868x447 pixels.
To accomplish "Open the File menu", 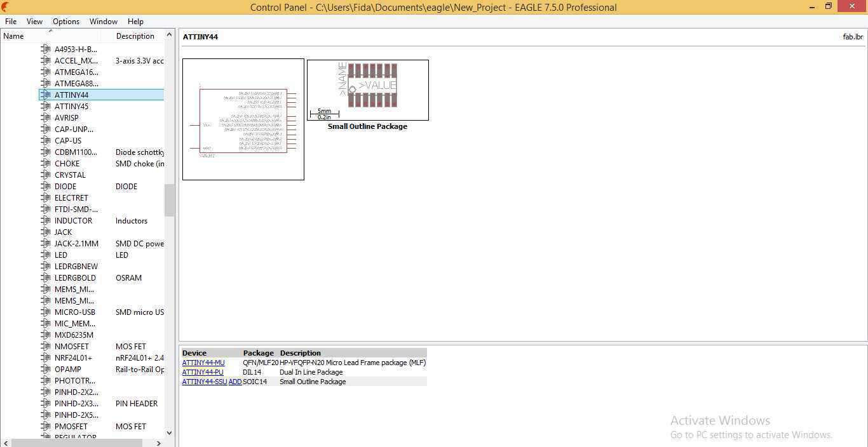I will [11, 21].
